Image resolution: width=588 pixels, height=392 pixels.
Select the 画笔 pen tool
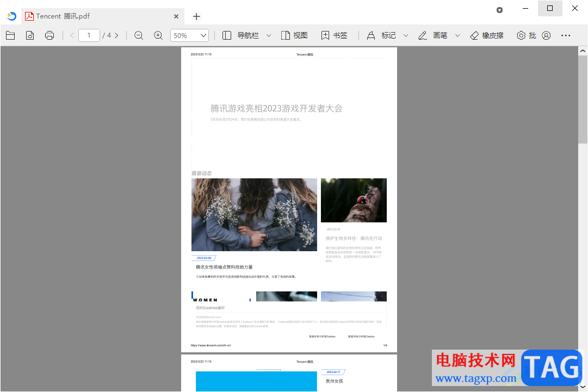pos(433,35)
